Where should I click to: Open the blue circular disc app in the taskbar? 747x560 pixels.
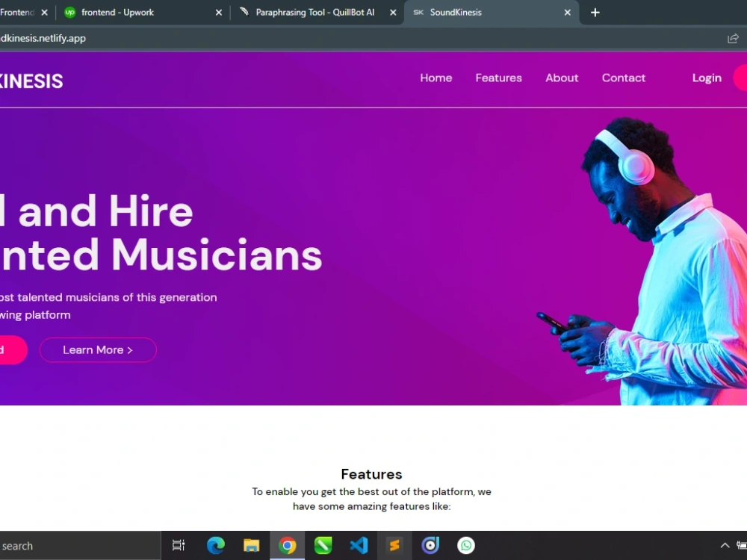[430, 545]
